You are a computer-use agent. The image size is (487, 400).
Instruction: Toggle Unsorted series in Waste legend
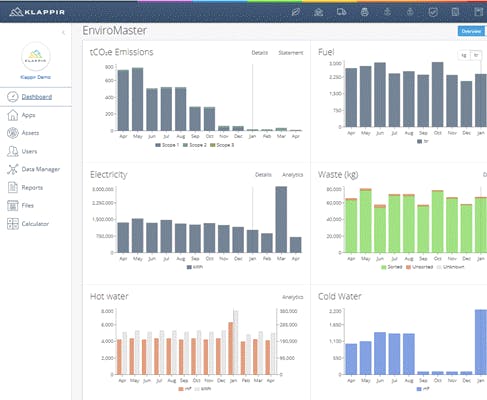coord(419,267)
